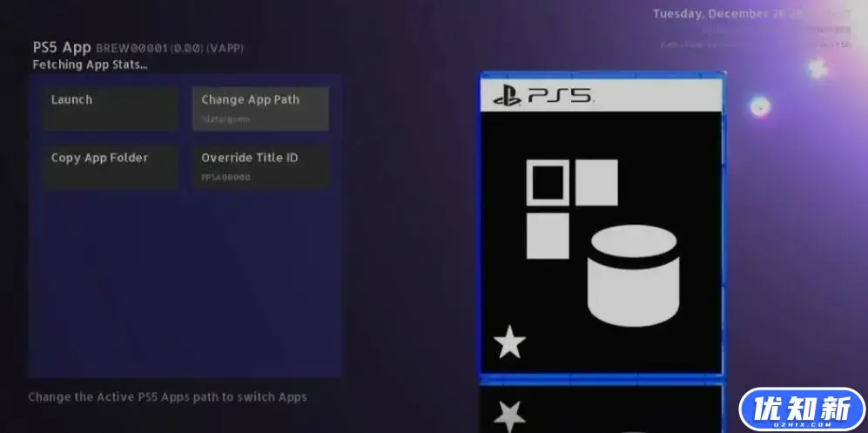
Task: Click the PPSA00000 title ID value
Action: pos(225,177)
